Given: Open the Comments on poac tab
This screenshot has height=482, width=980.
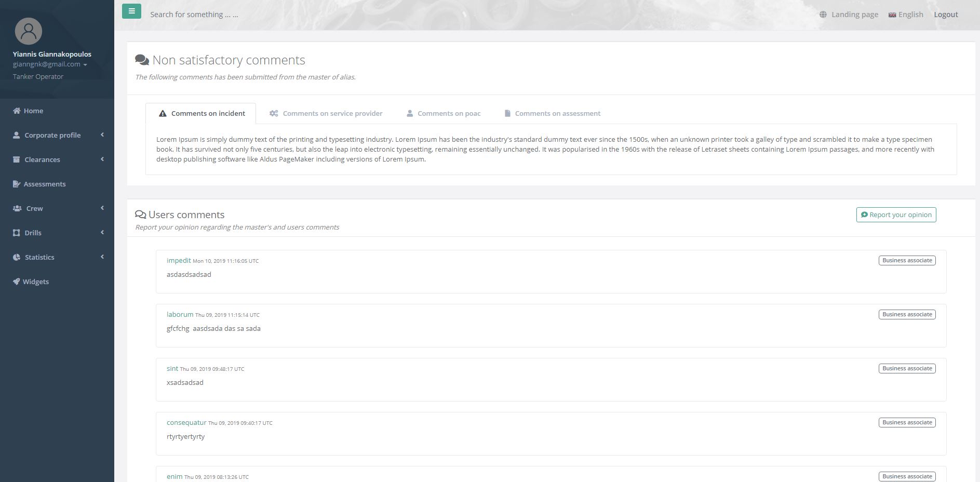Looking at the screenshot, I should tap(444, 113).
